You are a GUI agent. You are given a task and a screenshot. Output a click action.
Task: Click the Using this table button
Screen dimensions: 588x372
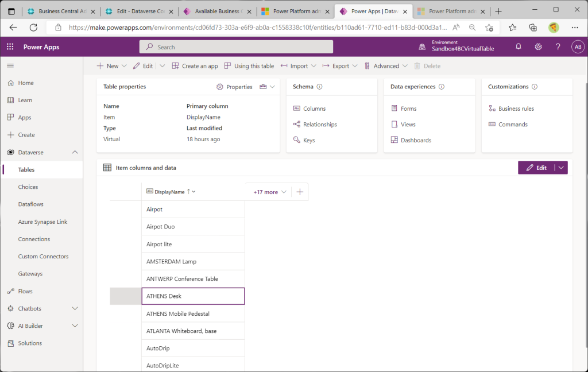(249, 66)
